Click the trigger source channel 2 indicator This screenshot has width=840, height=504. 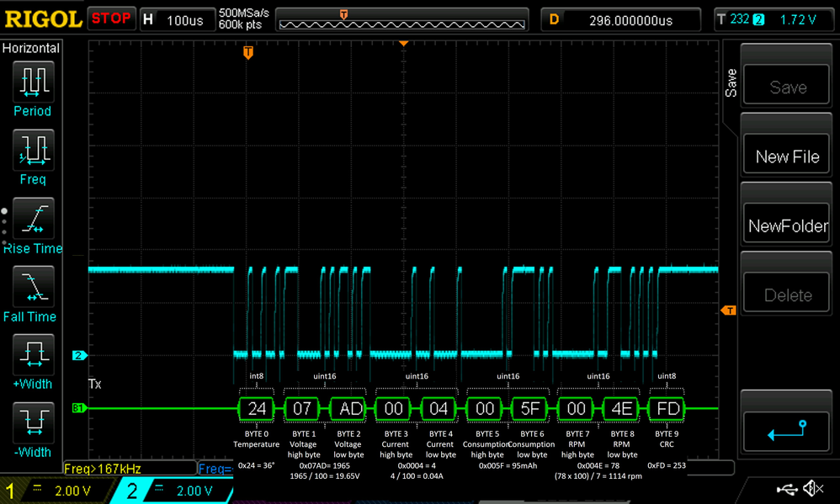click(758, 20)
